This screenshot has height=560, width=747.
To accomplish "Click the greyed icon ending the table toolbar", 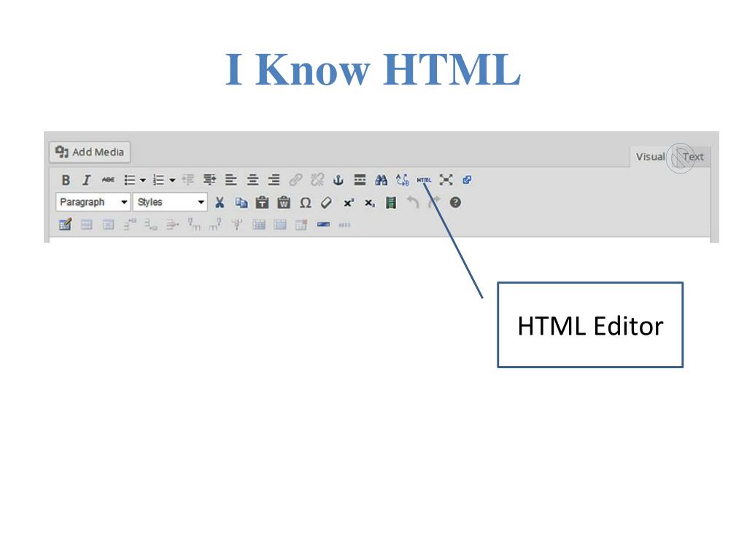I will pos(344,225).
